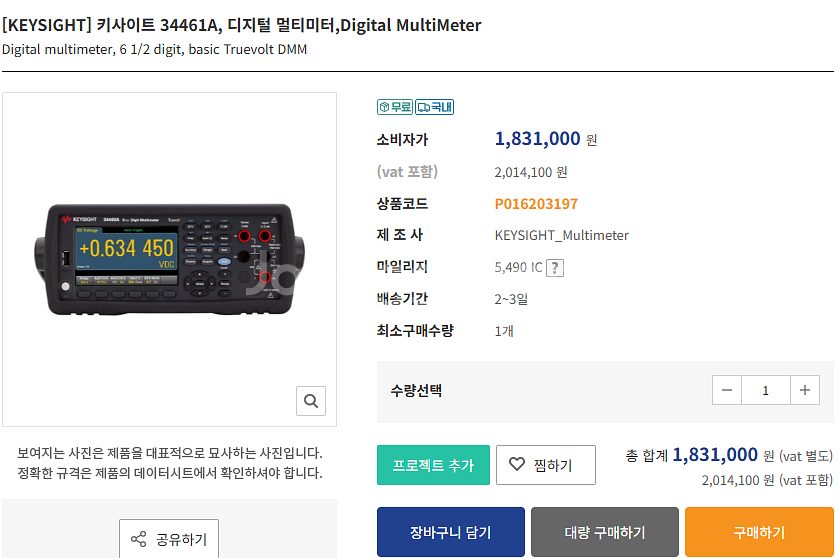Open the Keysight 34461A multimeter product image
Viewport: 839px width, 558px height.
point(169,259)
